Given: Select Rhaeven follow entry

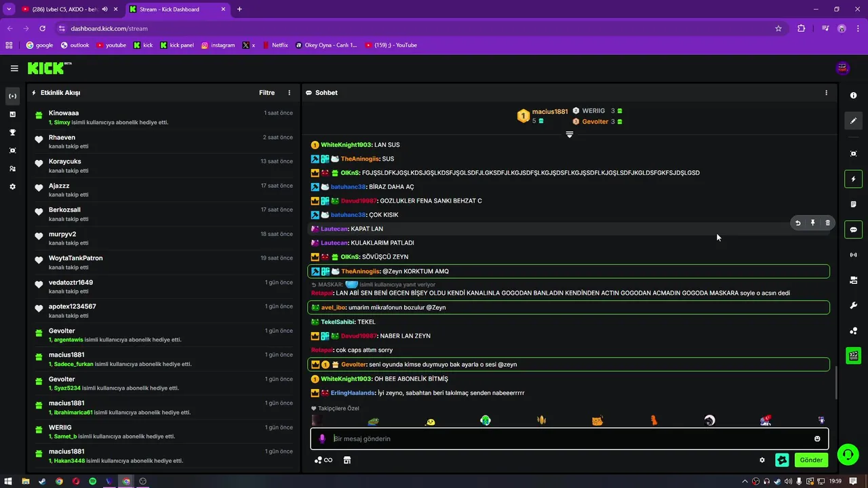Looking at the screenshot, I should tap(164, 142).
